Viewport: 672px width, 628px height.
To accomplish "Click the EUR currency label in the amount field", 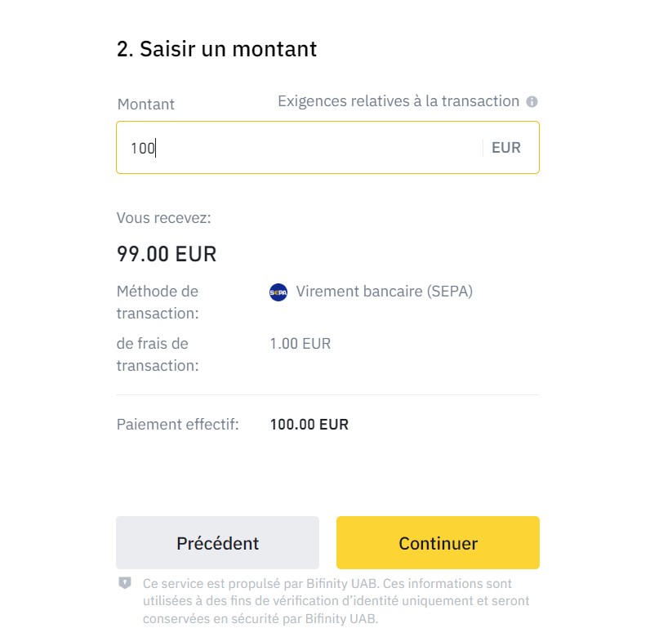I will 506,148.
